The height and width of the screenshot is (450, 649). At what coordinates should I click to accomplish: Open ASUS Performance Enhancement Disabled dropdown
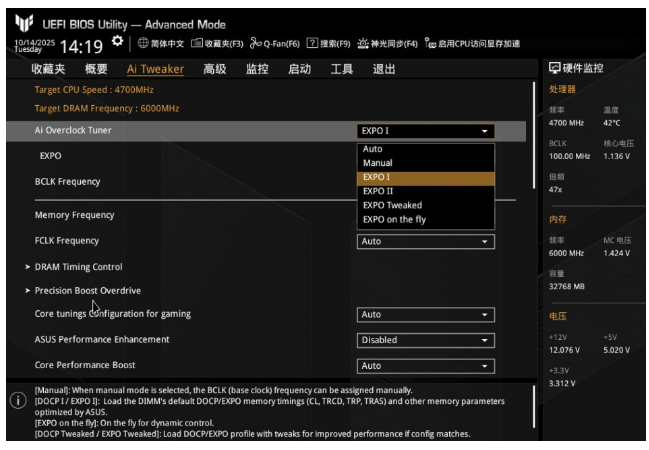[426, 340]
